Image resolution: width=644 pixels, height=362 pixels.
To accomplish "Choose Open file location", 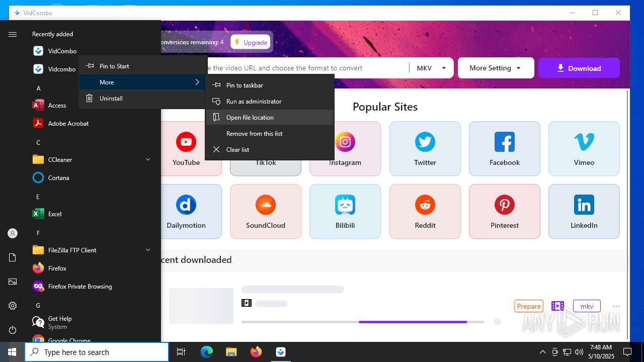I will pos(270,117).
